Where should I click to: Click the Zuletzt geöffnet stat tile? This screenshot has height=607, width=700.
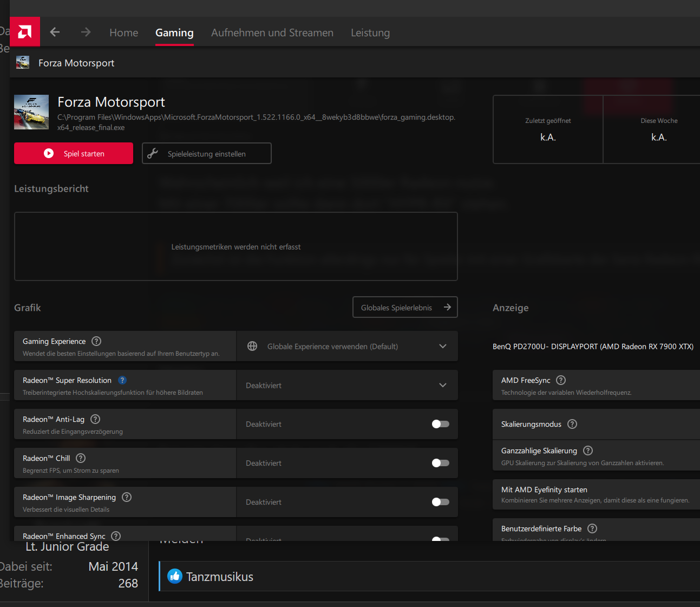coord(548,129)
